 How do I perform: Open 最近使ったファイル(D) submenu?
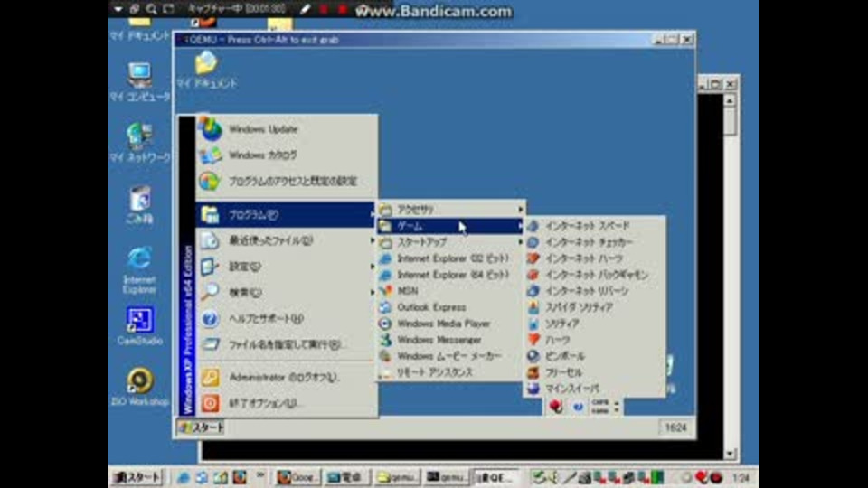(287, 240)
